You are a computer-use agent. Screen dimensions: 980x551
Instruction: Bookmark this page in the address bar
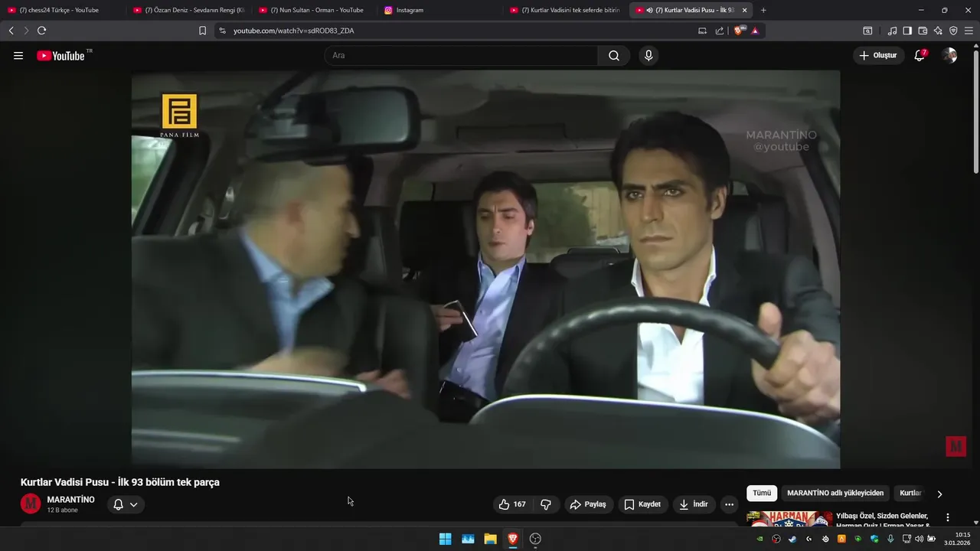click(202, 31)
